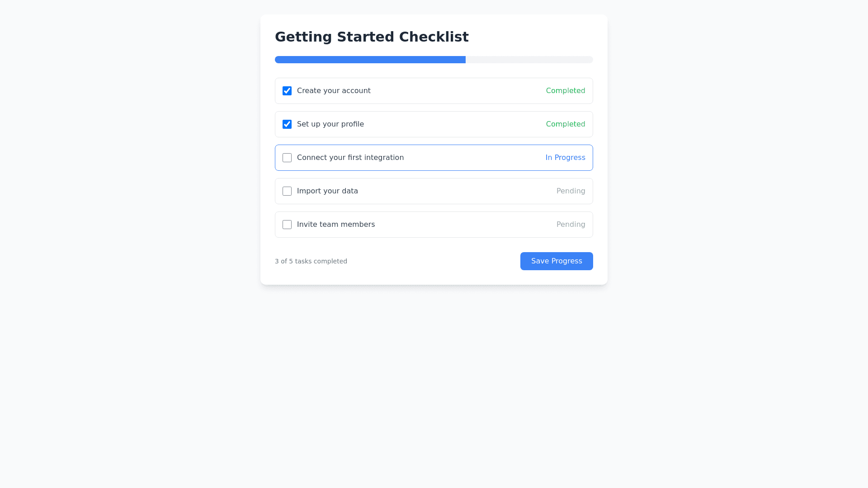Click the In Progress status label
The height and width of the screenshot is (488, 868).
click(x=565, y=158)
